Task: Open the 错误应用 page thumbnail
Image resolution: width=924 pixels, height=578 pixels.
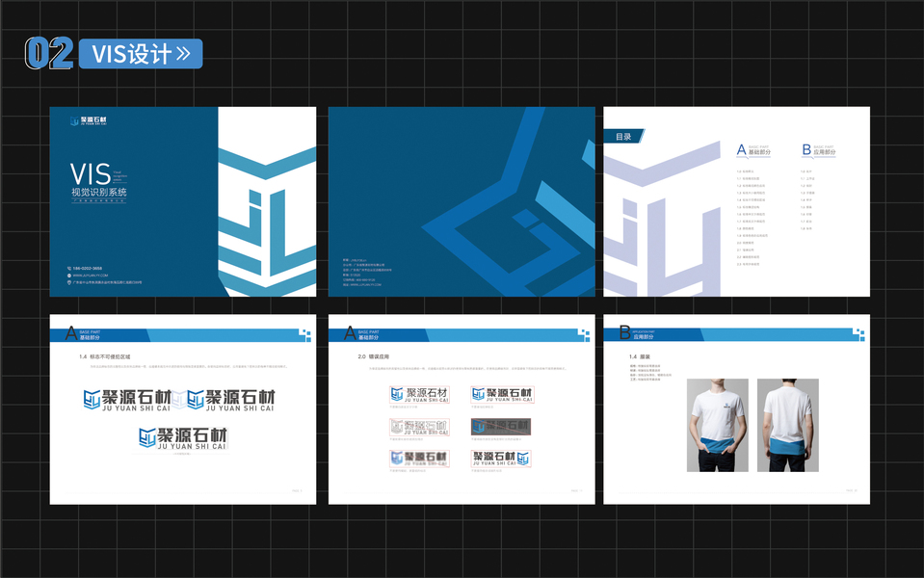Action: pyautogui.click(x=462, y=409)
